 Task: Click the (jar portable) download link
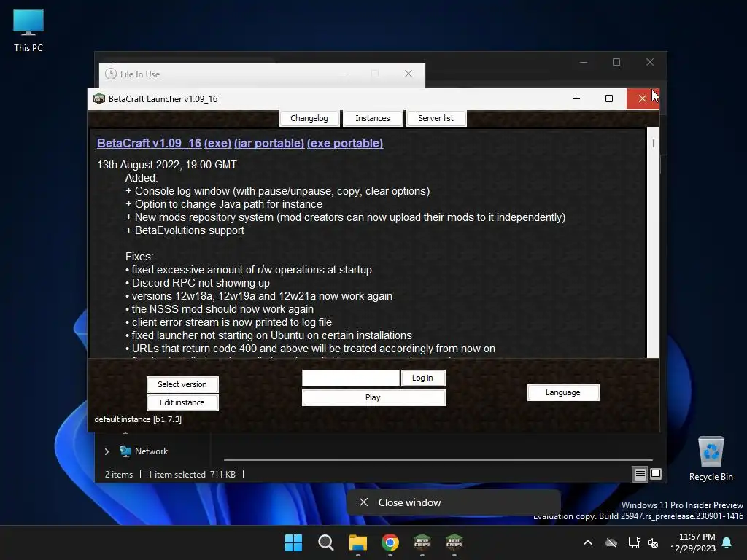269,144
